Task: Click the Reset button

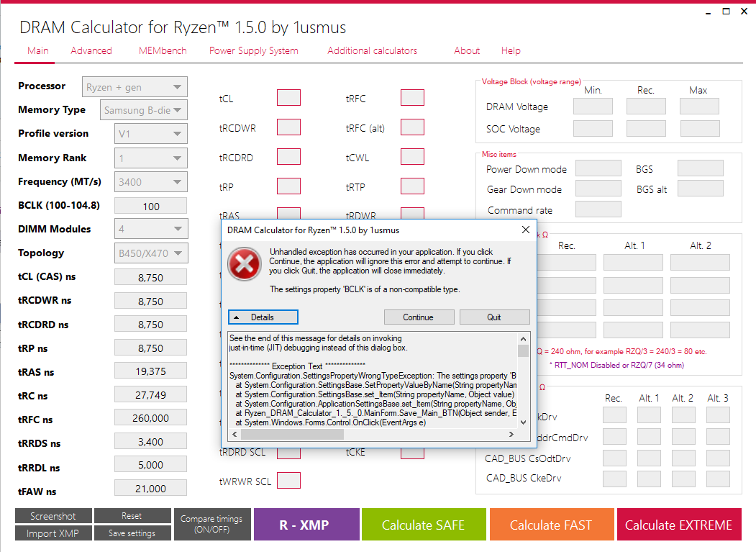Action: click(132, 516)
